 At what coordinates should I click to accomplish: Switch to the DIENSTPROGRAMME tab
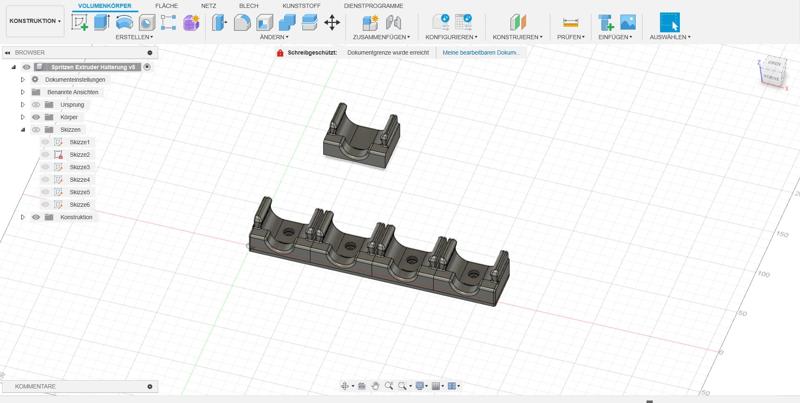point(373,6)
